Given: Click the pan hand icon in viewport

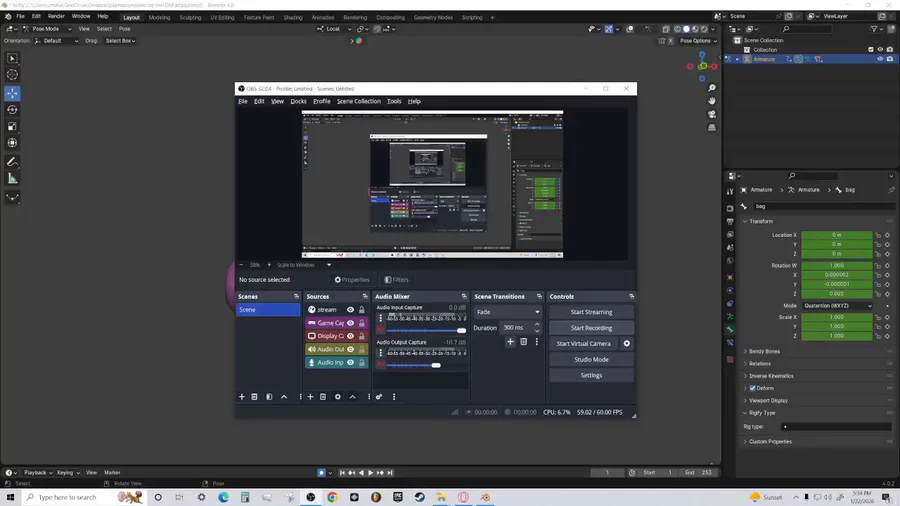Looking at the screenshot, I should (712, 101).
